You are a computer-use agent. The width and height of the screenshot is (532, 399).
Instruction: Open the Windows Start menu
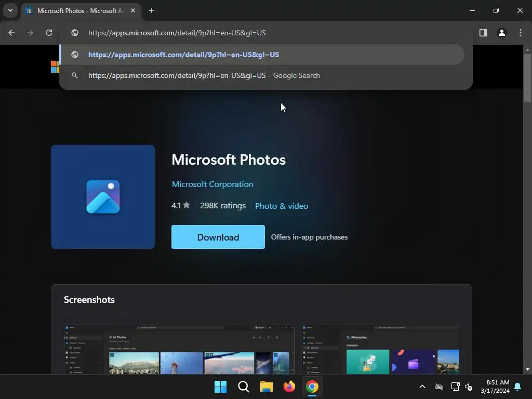(220, 387)
